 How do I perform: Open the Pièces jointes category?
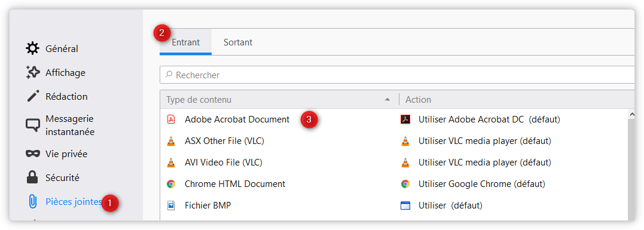point(74,202)
